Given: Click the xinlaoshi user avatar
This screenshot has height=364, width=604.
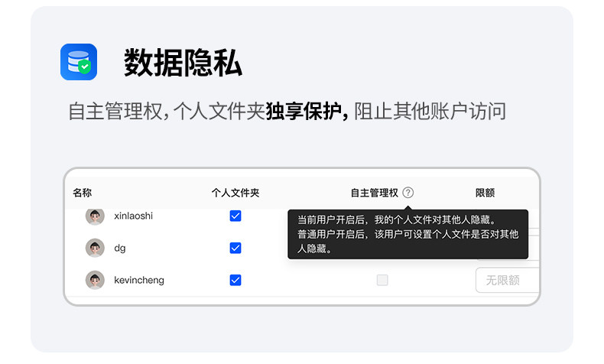Looking at the screenshot, I should [95, 216].
